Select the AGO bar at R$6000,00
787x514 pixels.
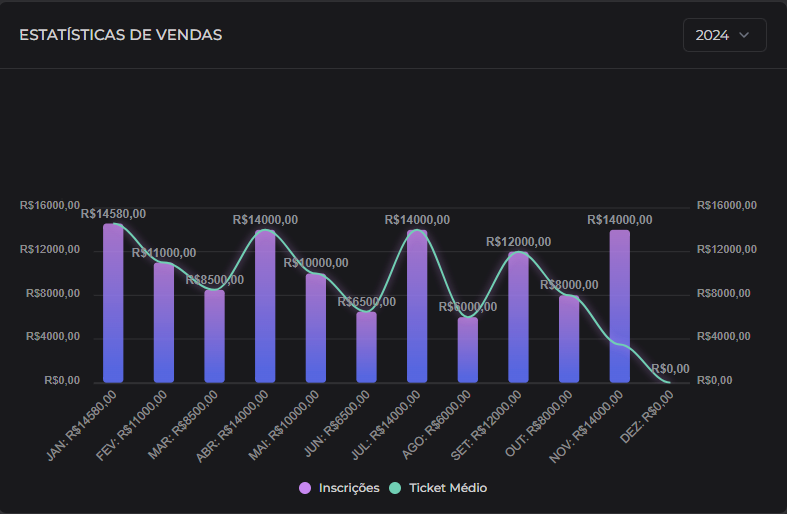pos(468,350)
